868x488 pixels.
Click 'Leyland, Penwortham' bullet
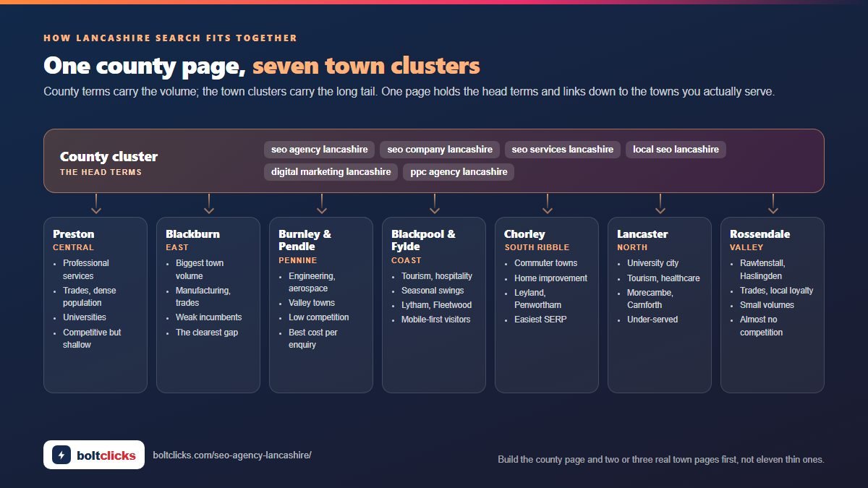click(538, 299)
